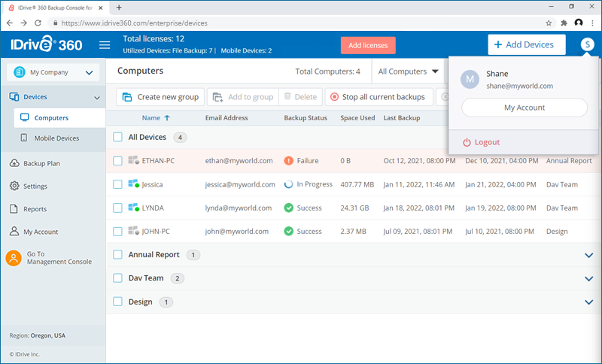Screen dimensions: 602x364
Task: Open the user avatar S icon
Action: point(587,44)
